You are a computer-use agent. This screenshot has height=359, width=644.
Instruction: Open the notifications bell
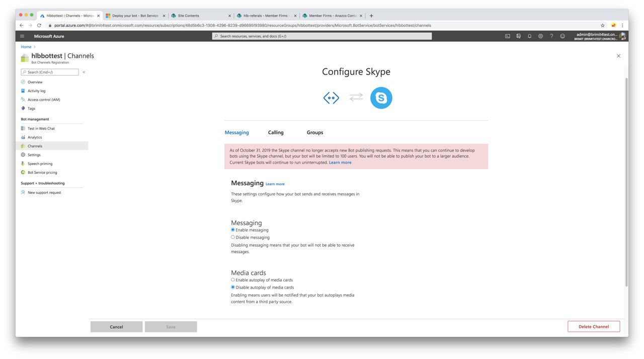click(x=530, y=36)
